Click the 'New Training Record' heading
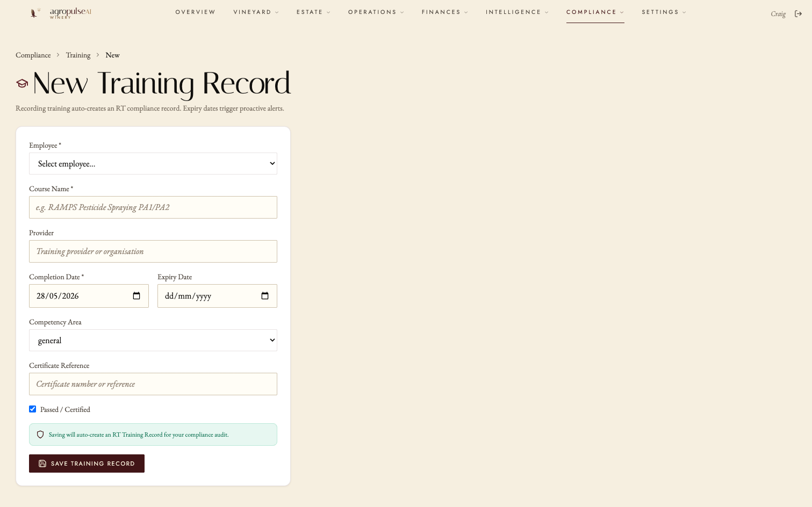Image resolution: width=812 pixels, height=507 pixels. pos(162,83)
